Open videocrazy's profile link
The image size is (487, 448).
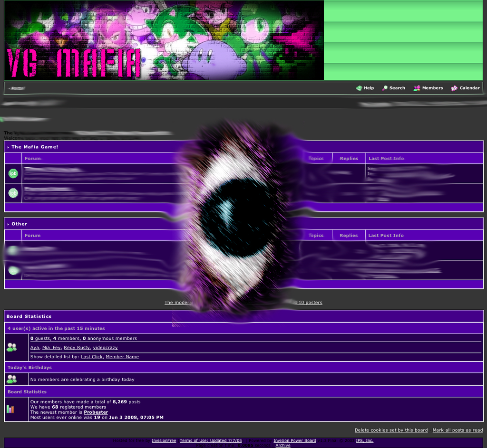pyautogui.click(x=105, y=347)
